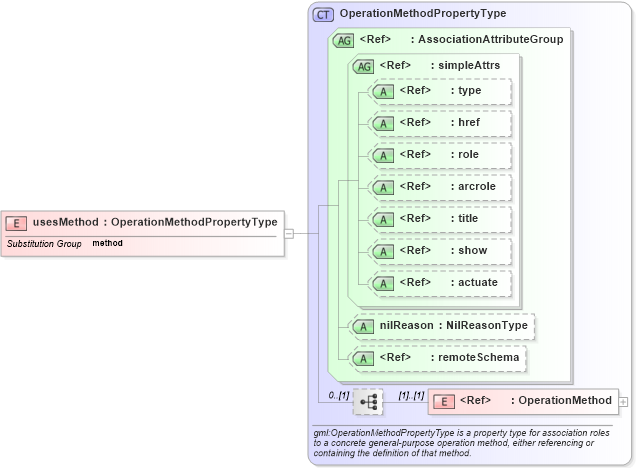Select the AssociationAttributeGroup reference label
Image resolution: width=636 pixels, height=468 pixels.
point(461,39)
